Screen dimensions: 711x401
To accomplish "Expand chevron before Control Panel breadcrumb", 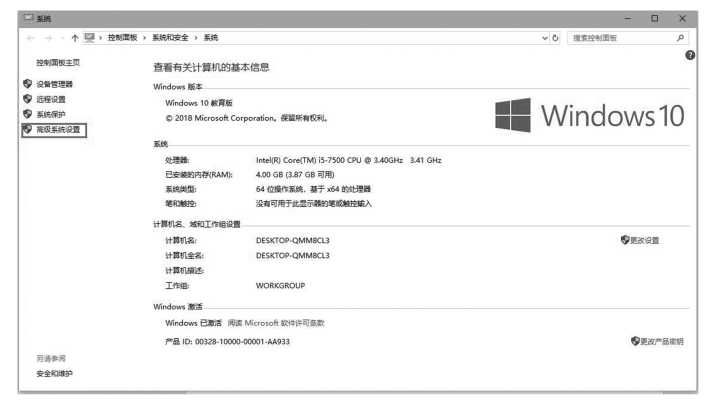I will pyautogui.click(x=100, y=38).
